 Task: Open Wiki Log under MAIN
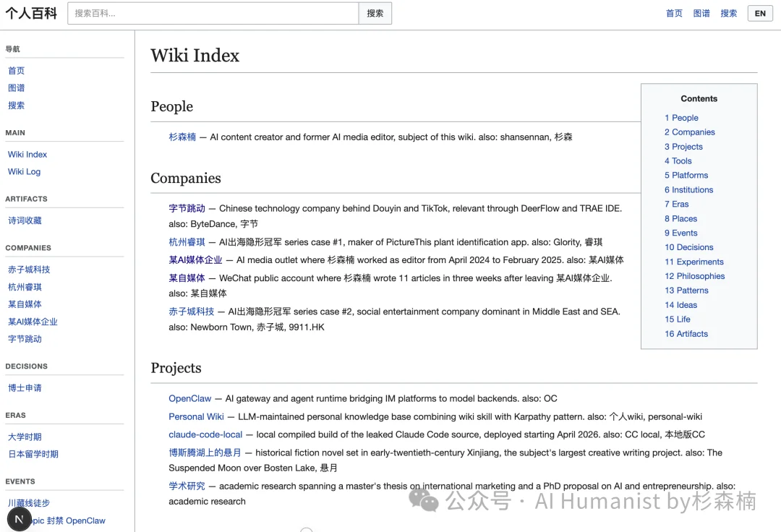(24, 171)
